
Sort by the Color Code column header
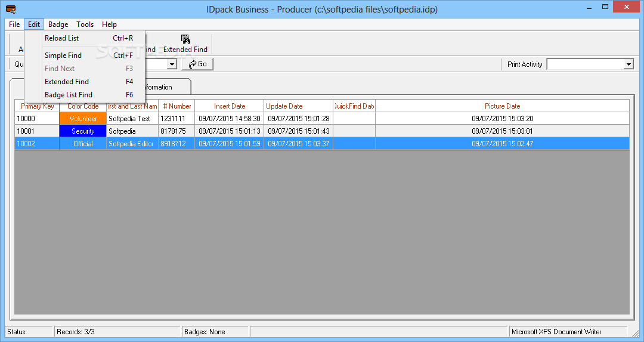83,106
